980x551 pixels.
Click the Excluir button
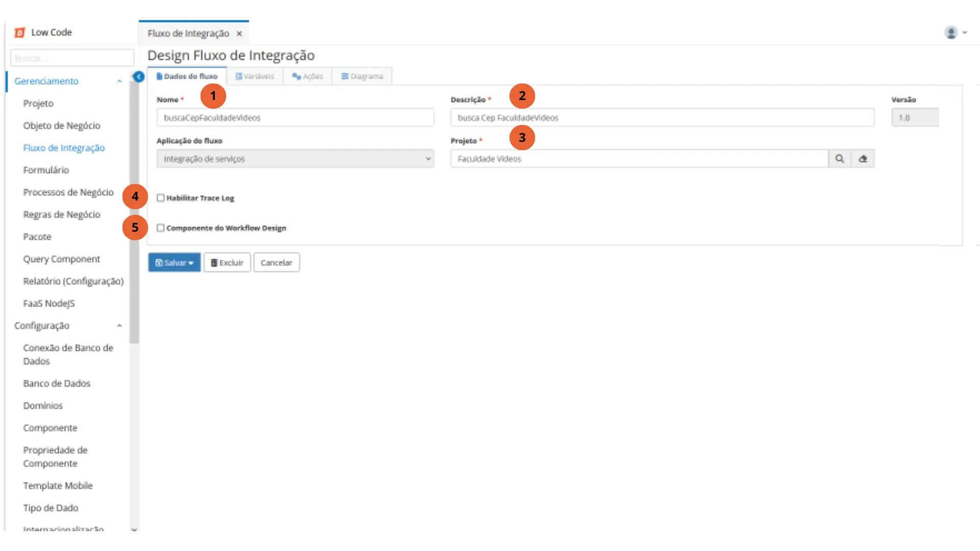[227, 263]
